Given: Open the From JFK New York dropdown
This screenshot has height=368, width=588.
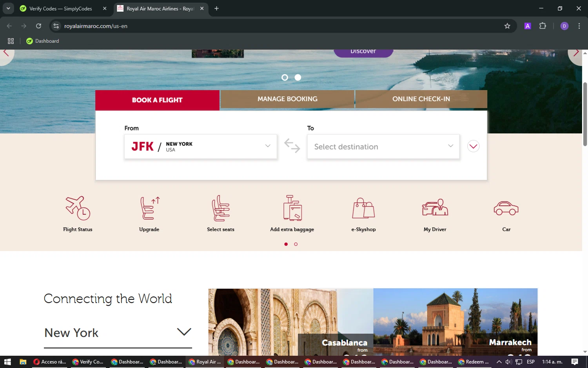Looking at the screenshot, I should tap(201, 146).
